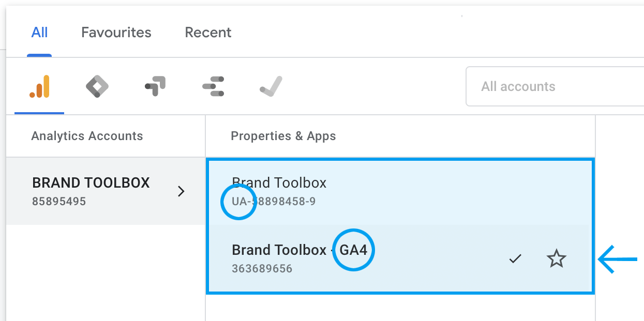Click the All accounts search field
Screen dimensions: 644x321
(x=553, y=86)
